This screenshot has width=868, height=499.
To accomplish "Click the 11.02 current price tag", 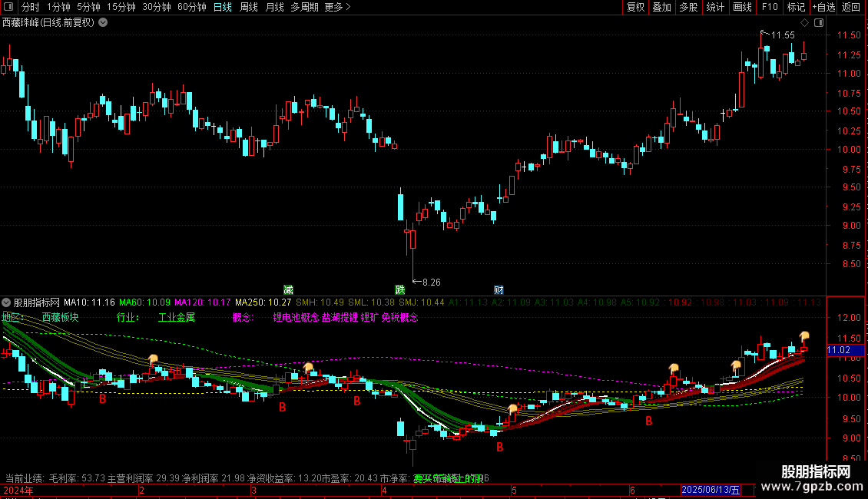I will (x=845, y=350).
